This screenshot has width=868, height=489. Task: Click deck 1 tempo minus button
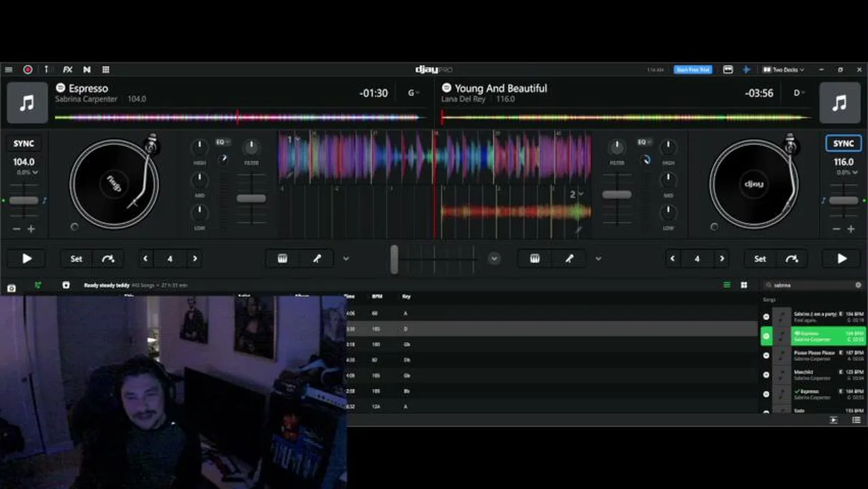pyautogui.click(x=16, y=229)
